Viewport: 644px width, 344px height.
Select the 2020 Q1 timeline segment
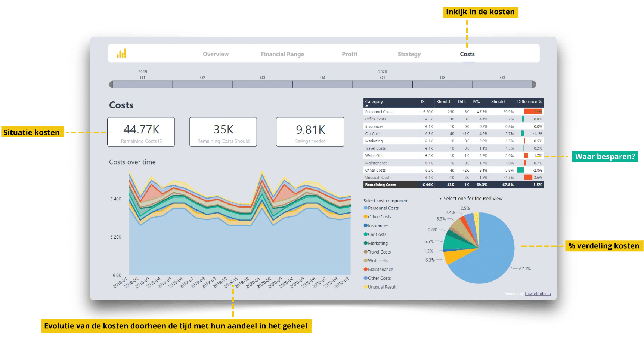383,85
